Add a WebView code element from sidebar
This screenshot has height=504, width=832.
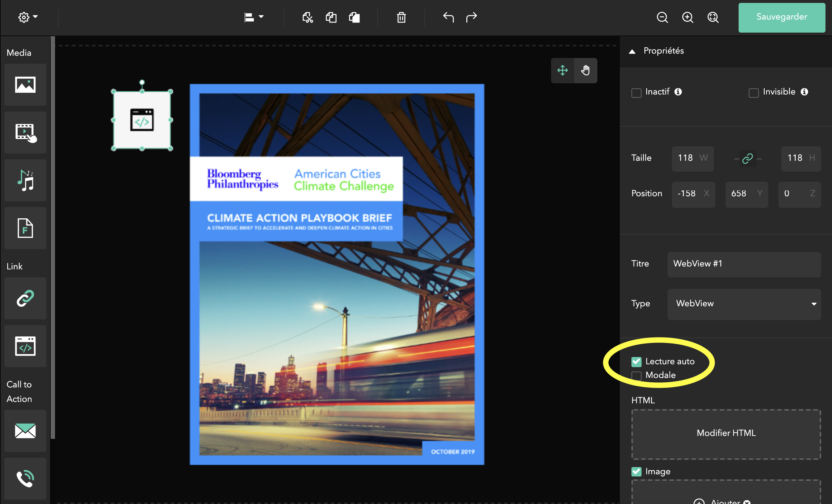tap(25, 346)
